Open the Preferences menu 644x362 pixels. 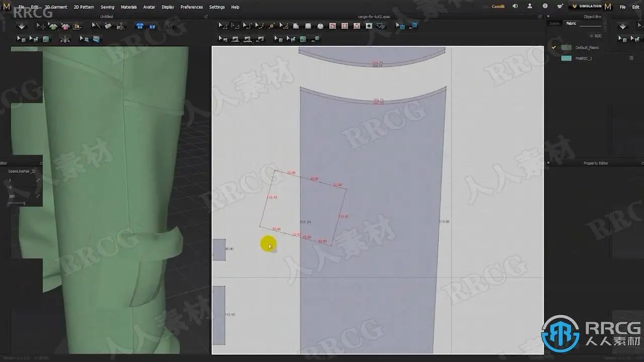pyautogui.click(x=192, y=7)
